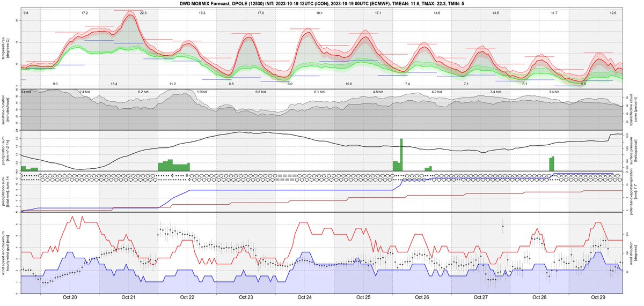Click the 4.8 h/d sunshine value

coord(378,92)
